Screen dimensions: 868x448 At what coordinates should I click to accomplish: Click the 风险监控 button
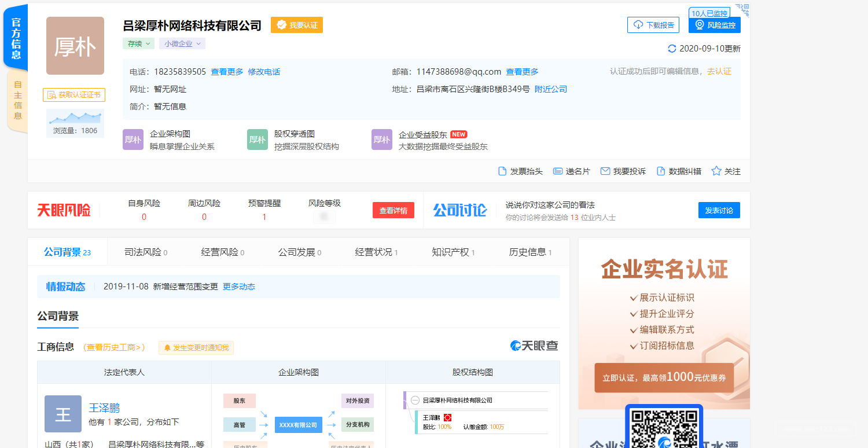pos(715,25)
